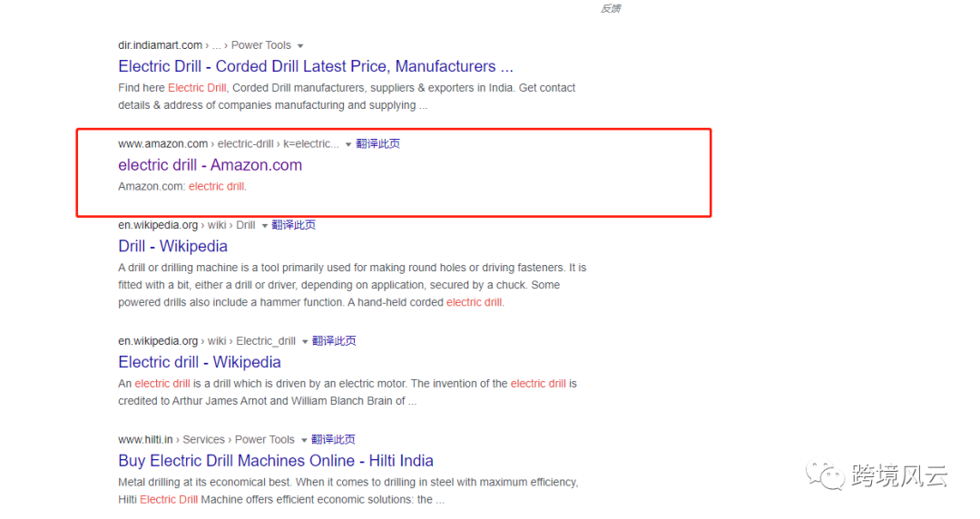The width and height of the screenshot is (980, 519).
Task: Expand dropdown arrow next to wiki › Electric_drill breadcrumb
Action: click(x=305, y=341)
